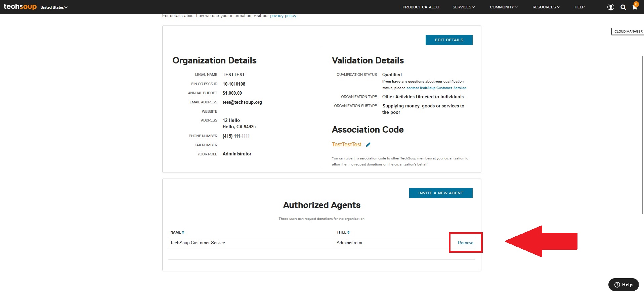Screen dimensions: 644x292
Task: Select the EIN value 10-1010108
Action: coord(234,84)
